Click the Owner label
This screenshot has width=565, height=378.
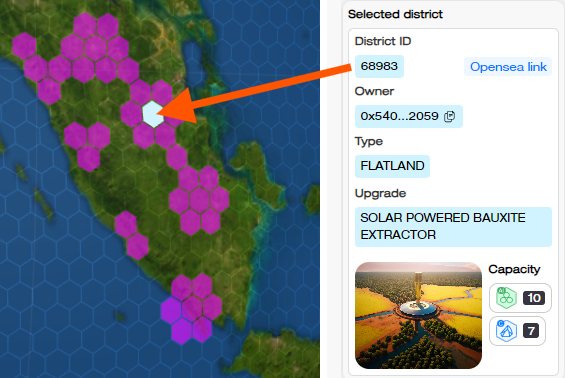tap(374, 91)
